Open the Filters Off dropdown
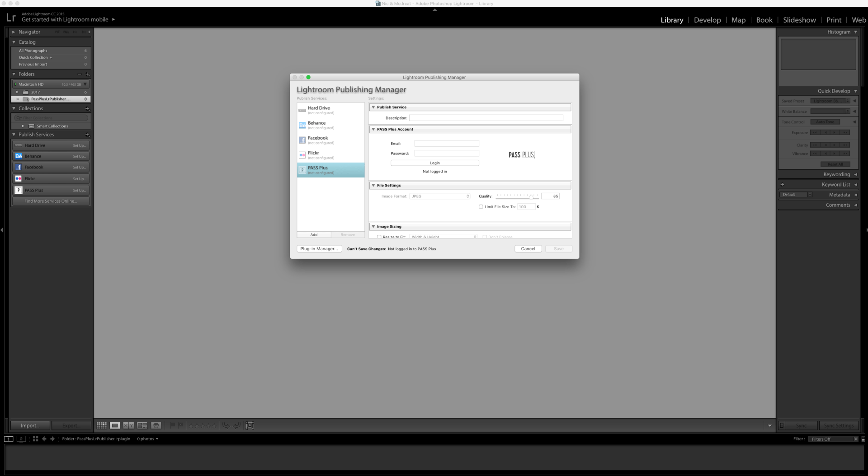 click(833, 439)
